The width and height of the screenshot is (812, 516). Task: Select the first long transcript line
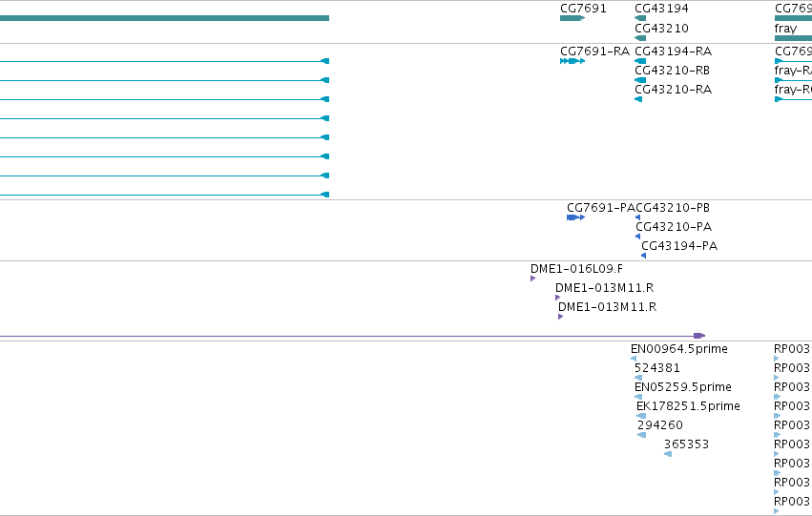tap(164, 61)
